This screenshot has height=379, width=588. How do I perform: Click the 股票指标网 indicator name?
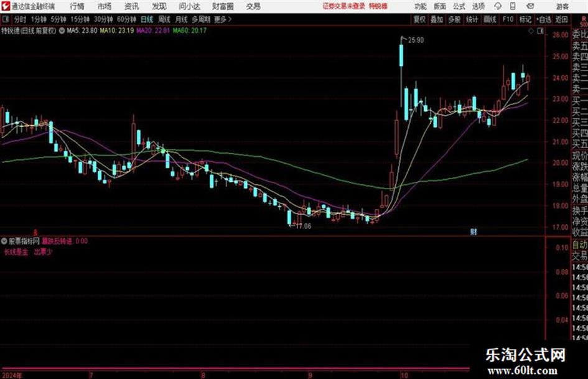(24, 241)
